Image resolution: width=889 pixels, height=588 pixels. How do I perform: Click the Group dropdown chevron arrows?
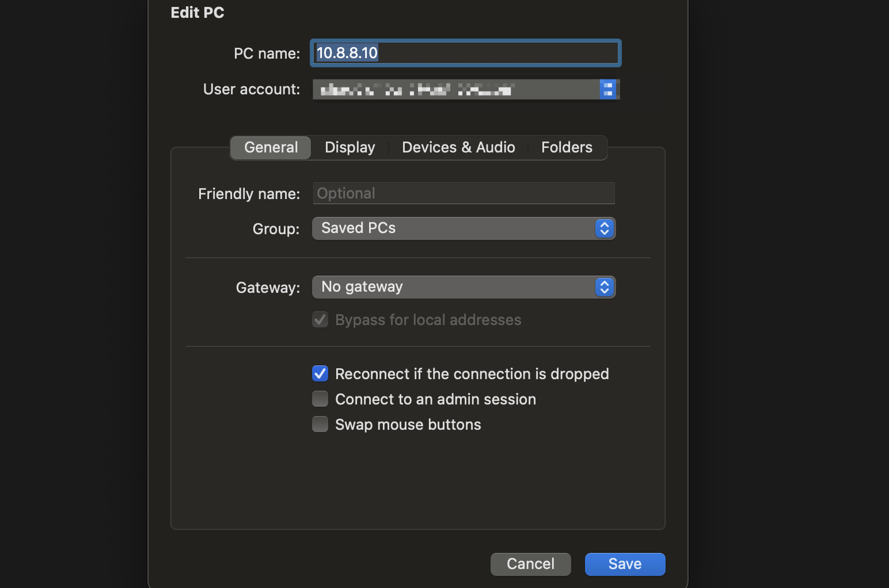tap(604, 228)
